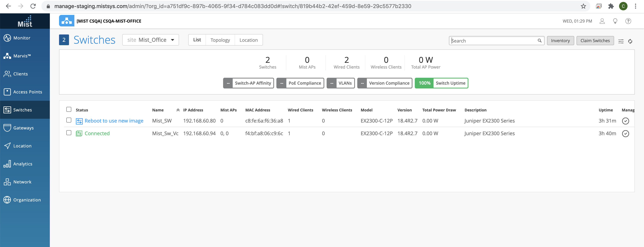Open the Reboot to use new image link
The width and height of the screenshot is (644, 247).
click(114, 121)
